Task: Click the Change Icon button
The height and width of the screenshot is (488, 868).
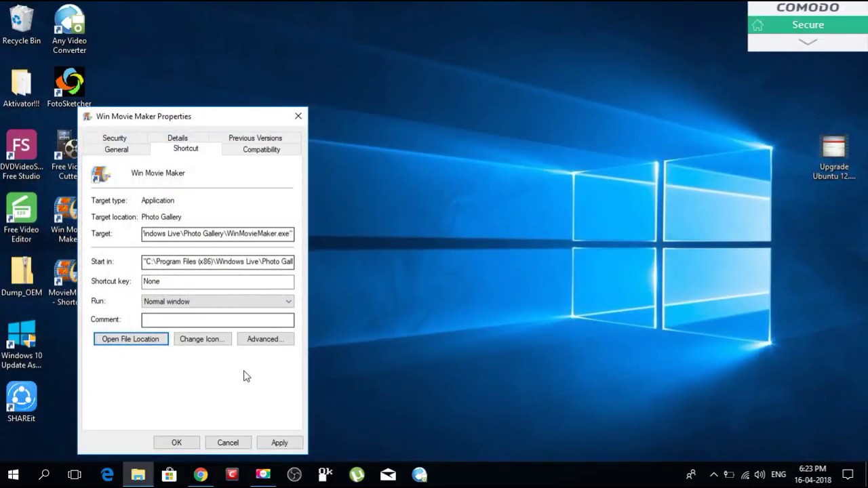Action: [x=202, y=339]
